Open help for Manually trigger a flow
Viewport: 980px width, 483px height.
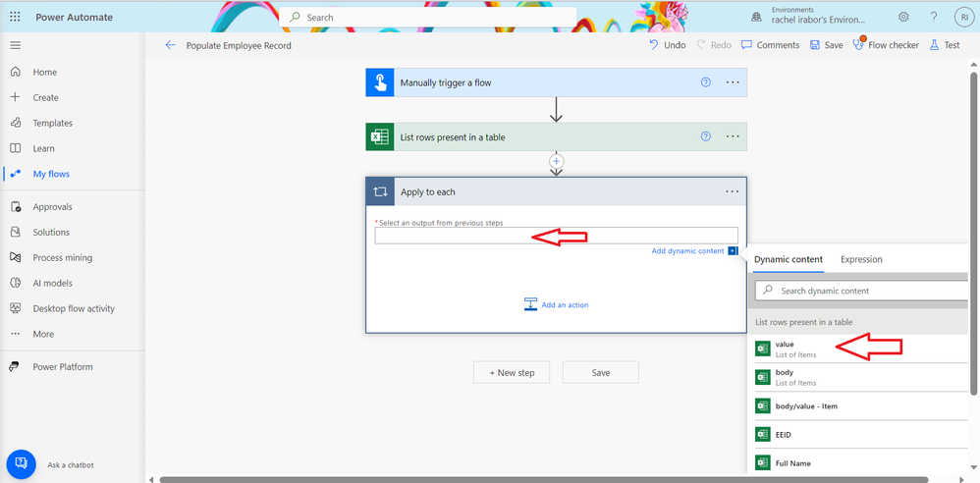(x=706, y=82)
